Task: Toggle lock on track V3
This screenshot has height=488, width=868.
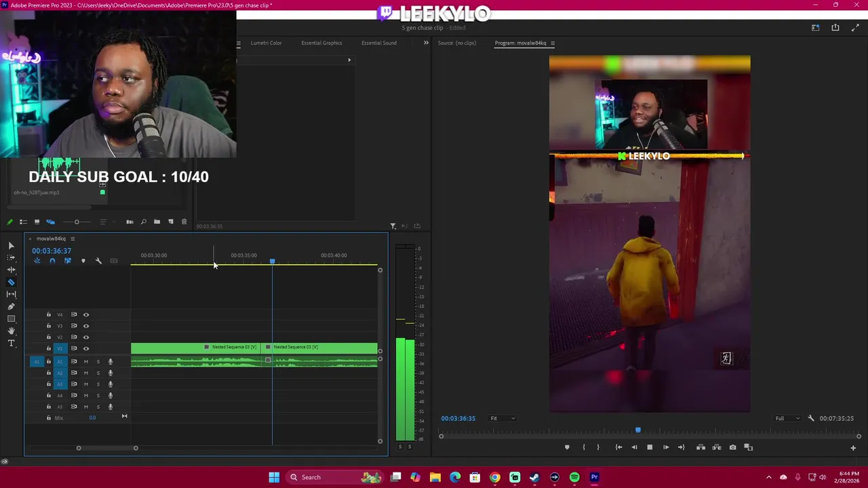Action: (48, 326)
